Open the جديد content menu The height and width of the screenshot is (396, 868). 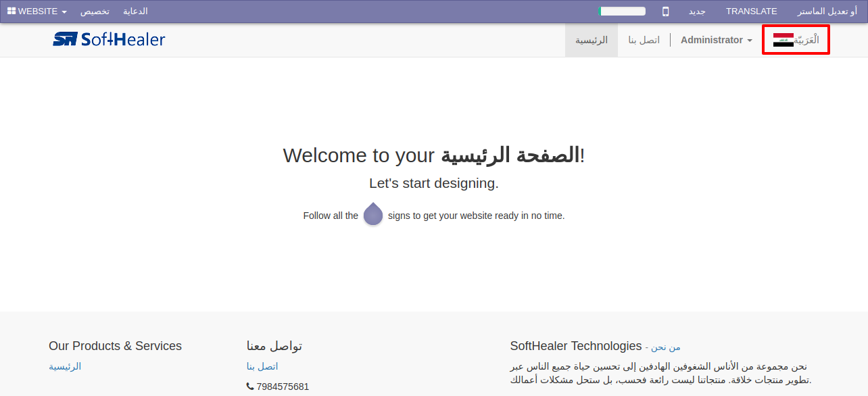tap(697, 11)
